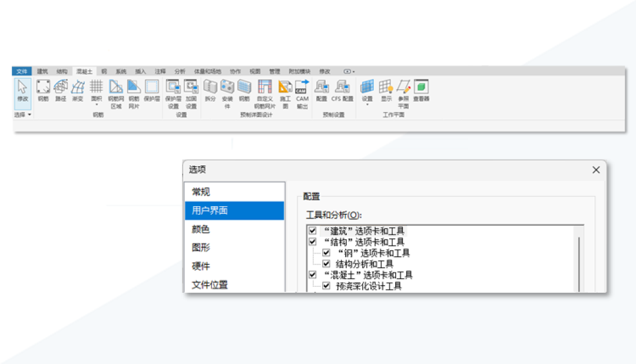636x364 pixels.
Task: Toggle the 结构分析和工具 checkbox
Action: pos(326,264)
